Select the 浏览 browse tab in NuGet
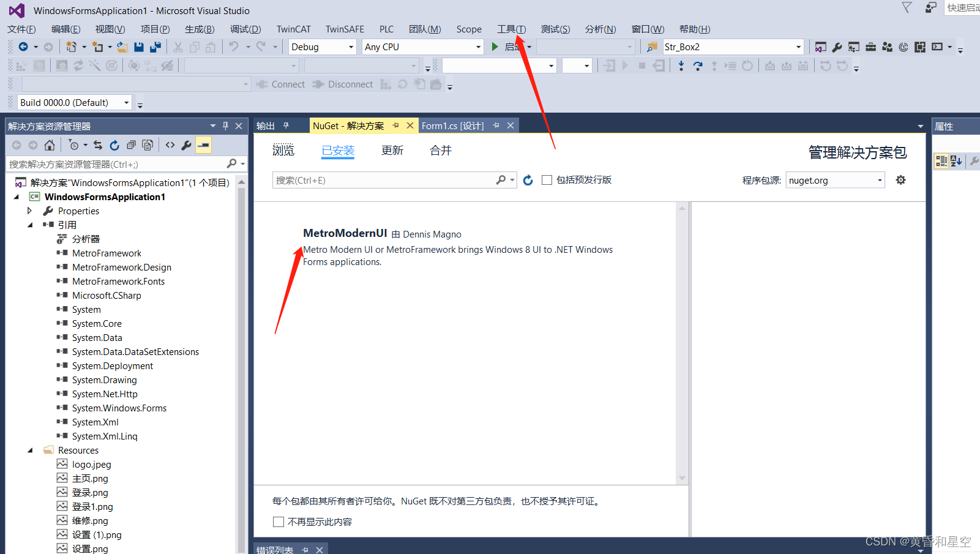The image size is (980, 554). click(283, 151)
